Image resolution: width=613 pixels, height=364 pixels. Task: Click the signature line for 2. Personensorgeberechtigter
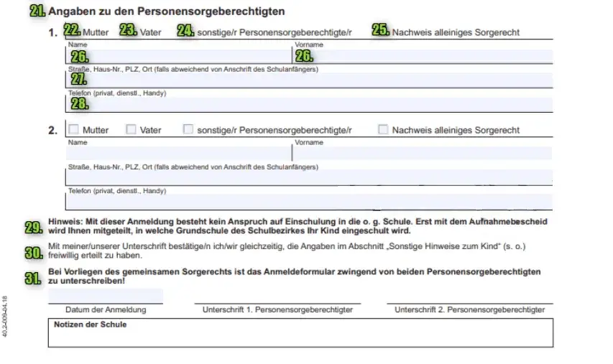pos(469,299)
